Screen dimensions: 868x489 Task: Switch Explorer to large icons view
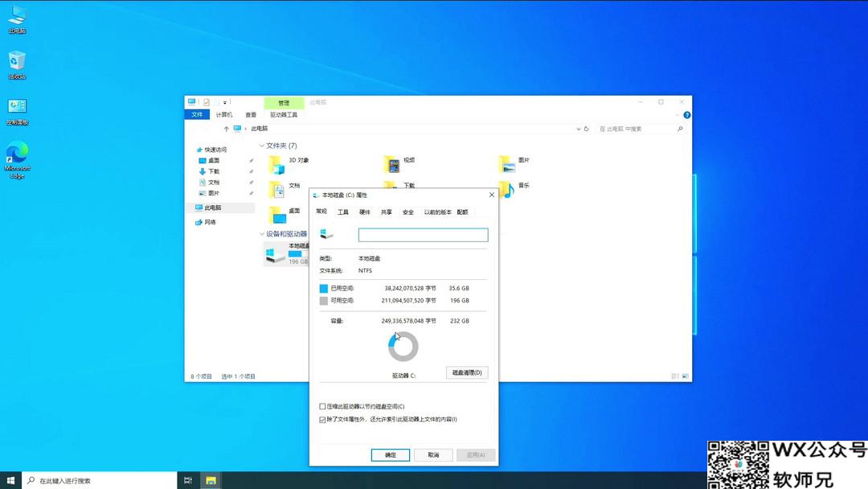[685, 376]
